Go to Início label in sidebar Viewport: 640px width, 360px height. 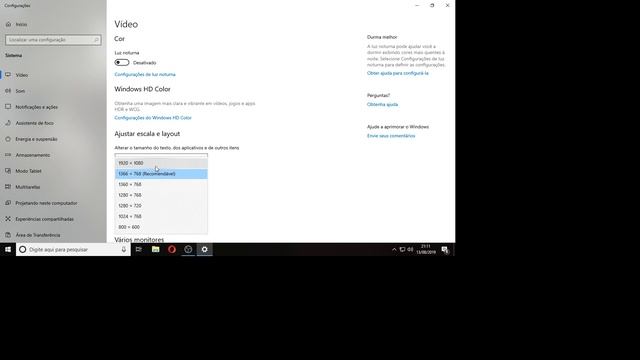[x=21, y=24]
